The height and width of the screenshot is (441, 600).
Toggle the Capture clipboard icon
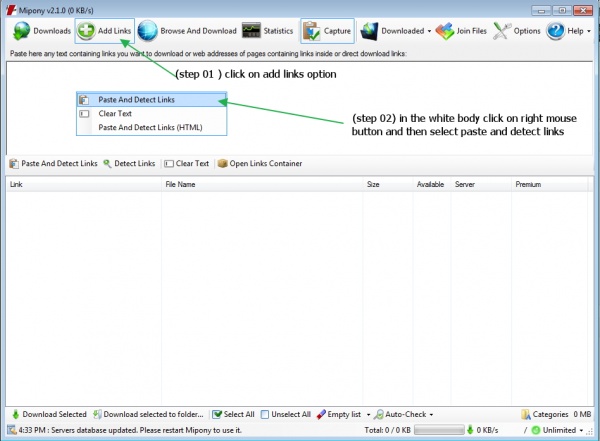click(x=311, y=31)
